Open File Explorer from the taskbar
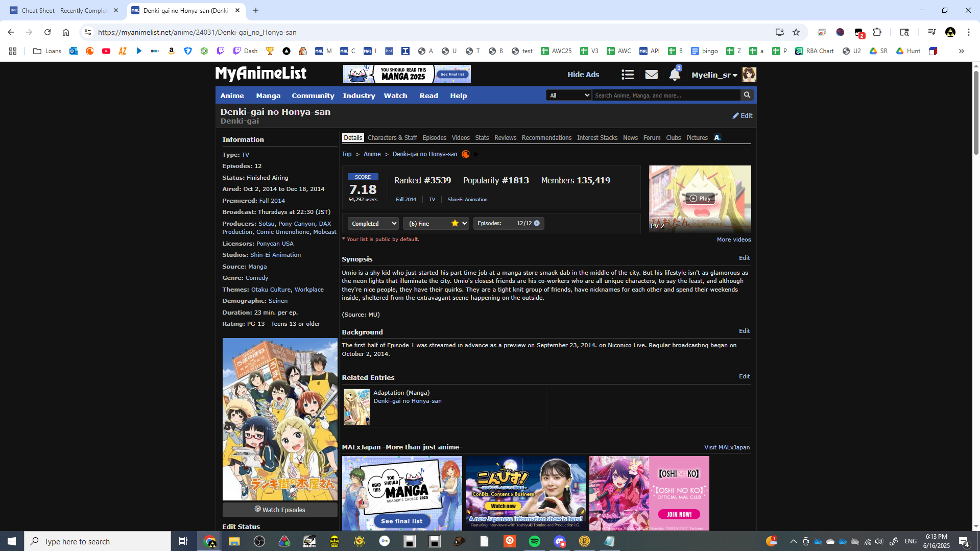 tap(234, 541)
